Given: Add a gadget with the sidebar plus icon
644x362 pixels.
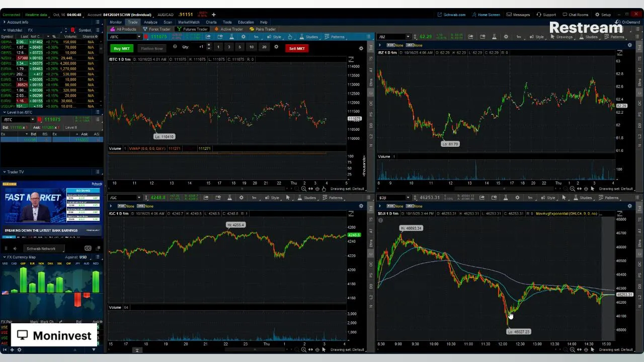Looking at the screenshot, I should 13,350.
